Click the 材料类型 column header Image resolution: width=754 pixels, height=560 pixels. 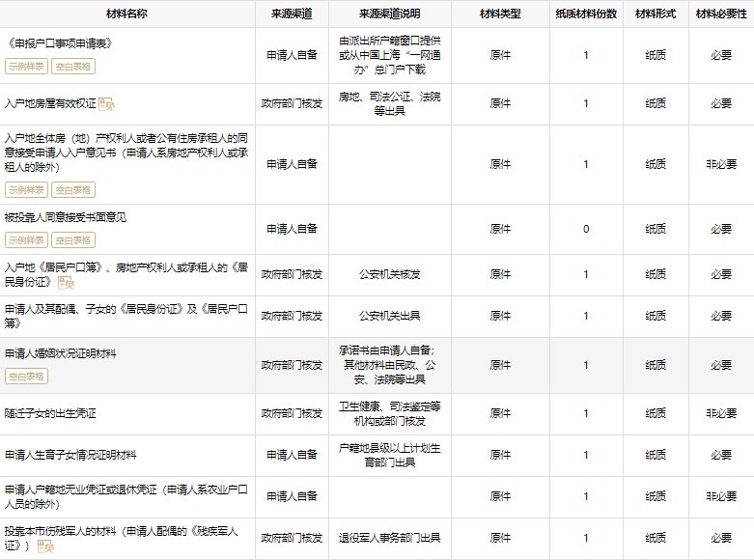point(500,14)
